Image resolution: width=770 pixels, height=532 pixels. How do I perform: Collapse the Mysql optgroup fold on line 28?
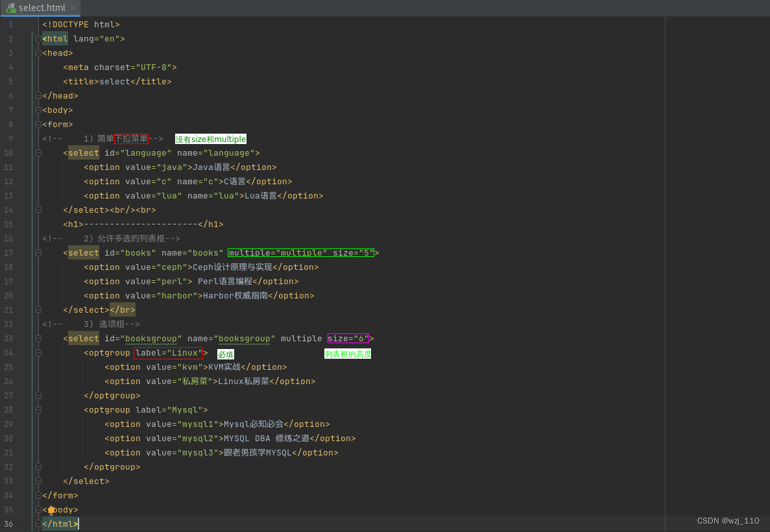pos(38,409)
